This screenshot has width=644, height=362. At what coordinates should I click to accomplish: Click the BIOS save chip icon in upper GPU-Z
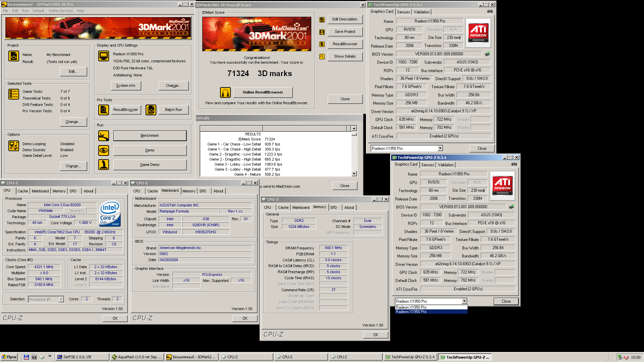[x=487, y=54]
